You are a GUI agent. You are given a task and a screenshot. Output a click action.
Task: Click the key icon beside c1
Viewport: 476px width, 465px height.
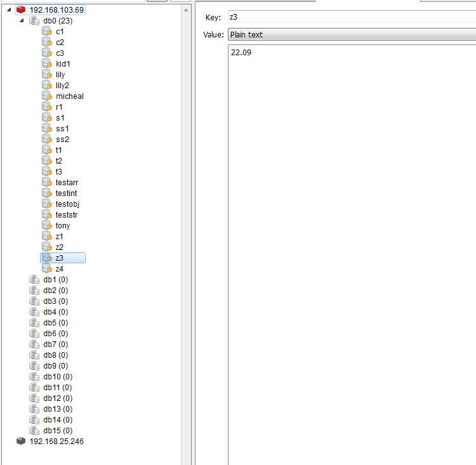pos(47,32)
